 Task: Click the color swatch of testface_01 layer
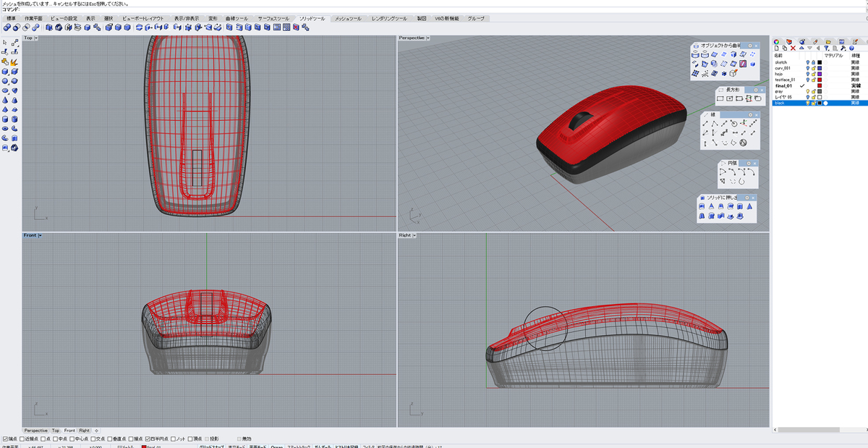tap(820, 80)
